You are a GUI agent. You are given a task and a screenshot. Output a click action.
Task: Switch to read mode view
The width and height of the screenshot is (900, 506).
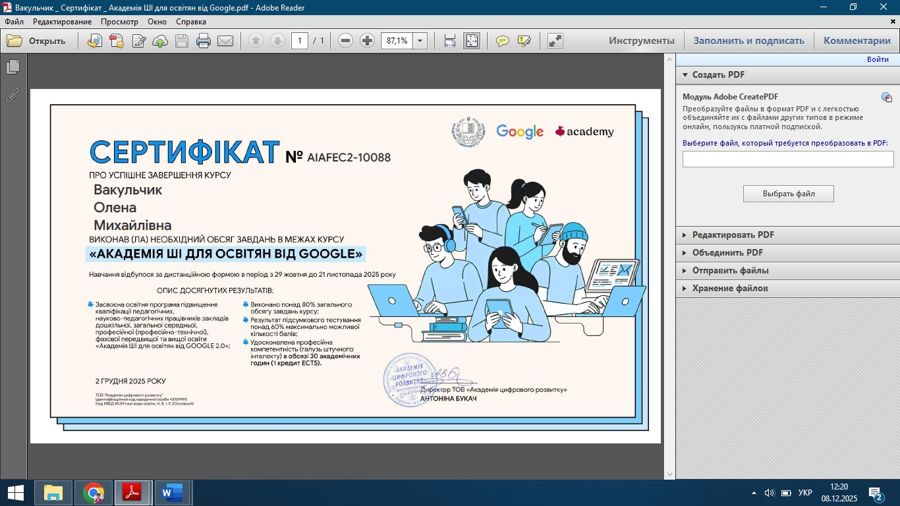click(555, 41)
